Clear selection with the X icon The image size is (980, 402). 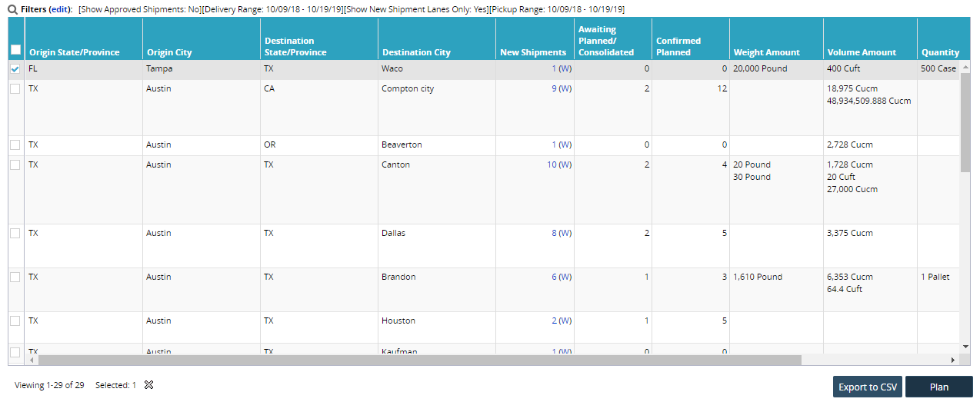point(149,385)
